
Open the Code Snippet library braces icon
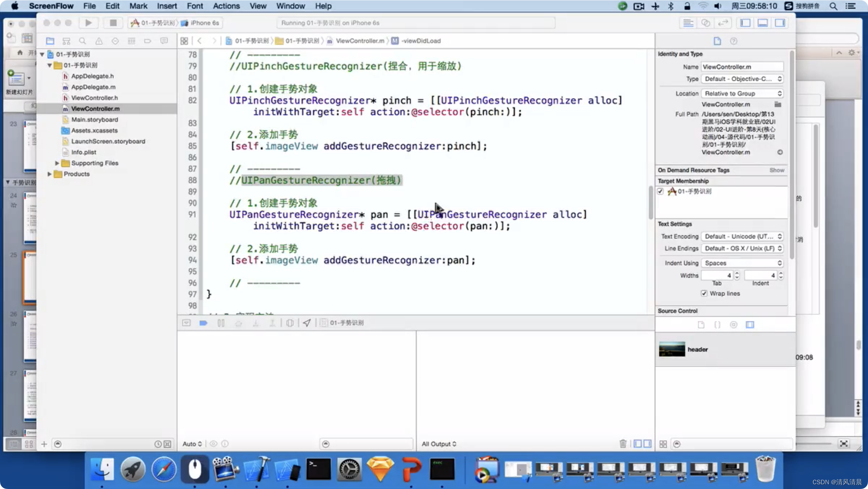pyautogui.click(x=717, y=324)
